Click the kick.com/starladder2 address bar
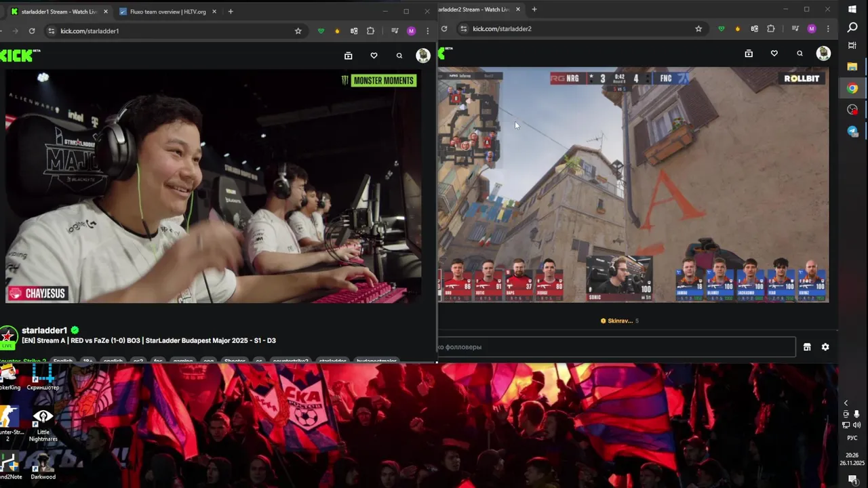Screen dimensions: 868x488 click(581, 28)
